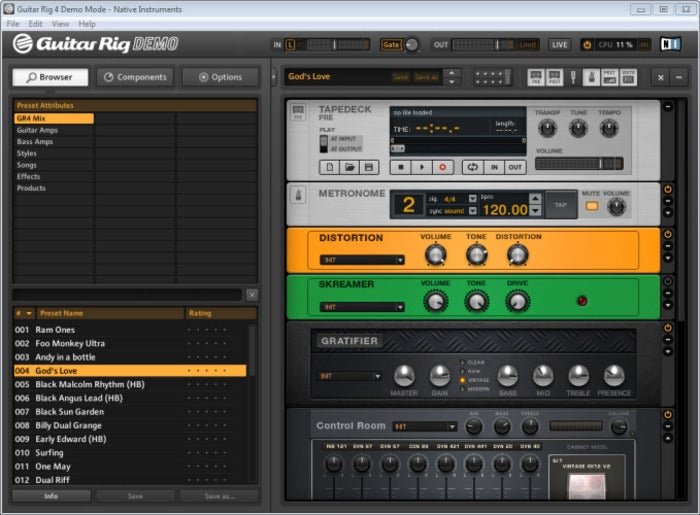Click the Tapedeck Pre module icon
The width and height of the screenshot is (700, 515).
click(298, 112)
